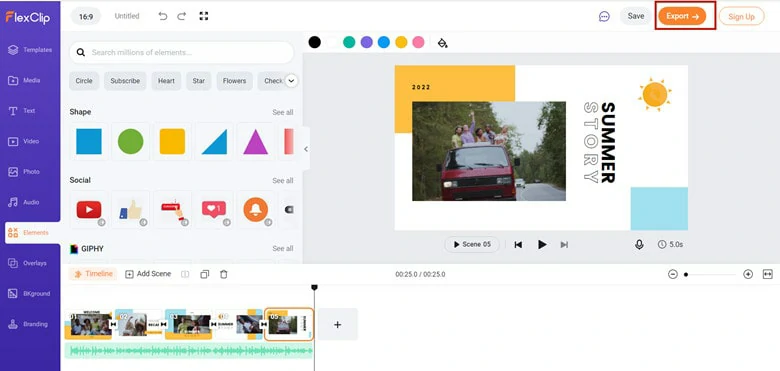Add the blue square shape
The width and height of the screenshot is (780, 371).
pyautogui.click(x=89, y=141)
